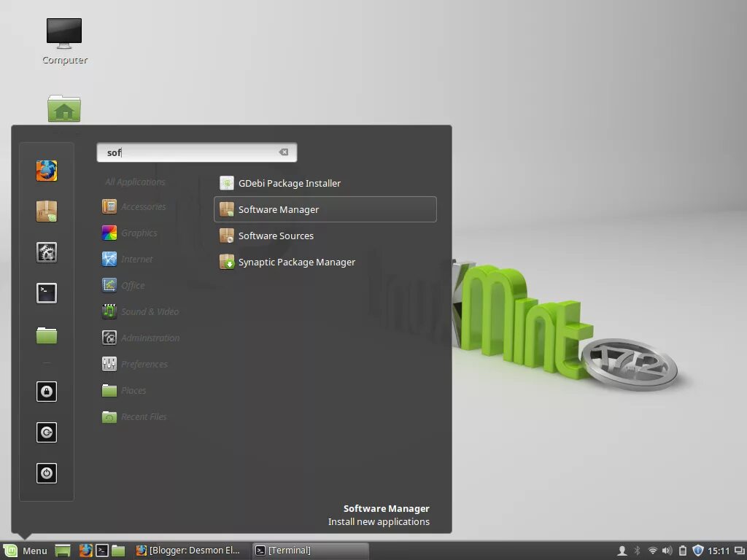The height and width of the screenshot is (560, 747).
Task: Click Show Desktop icon on panel
Action: (63, 551)
